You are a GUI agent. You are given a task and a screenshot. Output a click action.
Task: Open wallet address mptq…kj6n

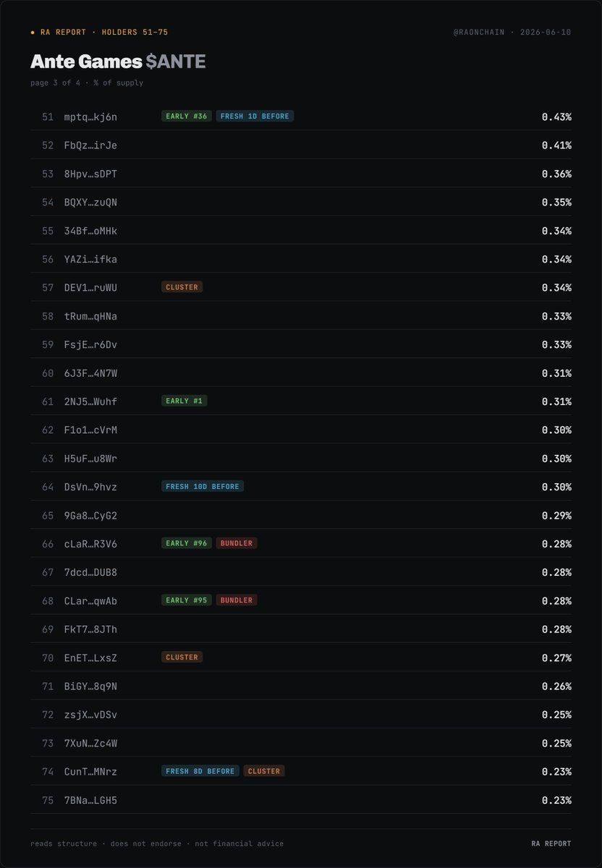coord(90,116)
